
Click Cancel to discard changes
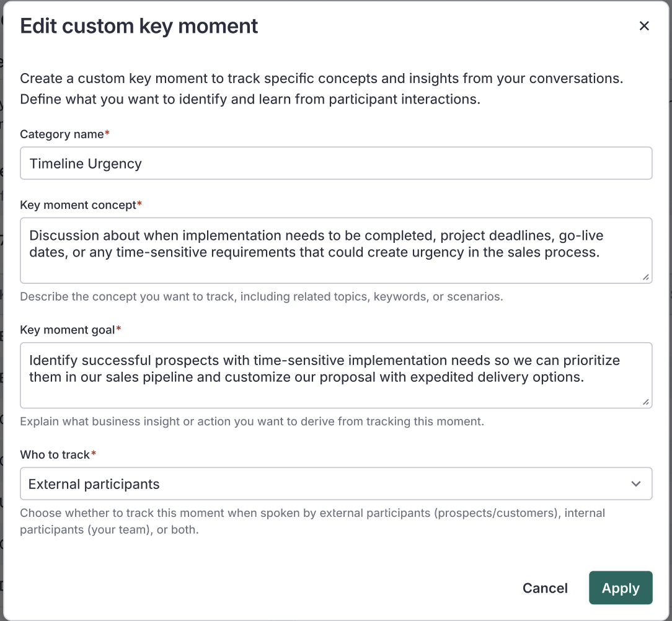(x=545, y=588)
